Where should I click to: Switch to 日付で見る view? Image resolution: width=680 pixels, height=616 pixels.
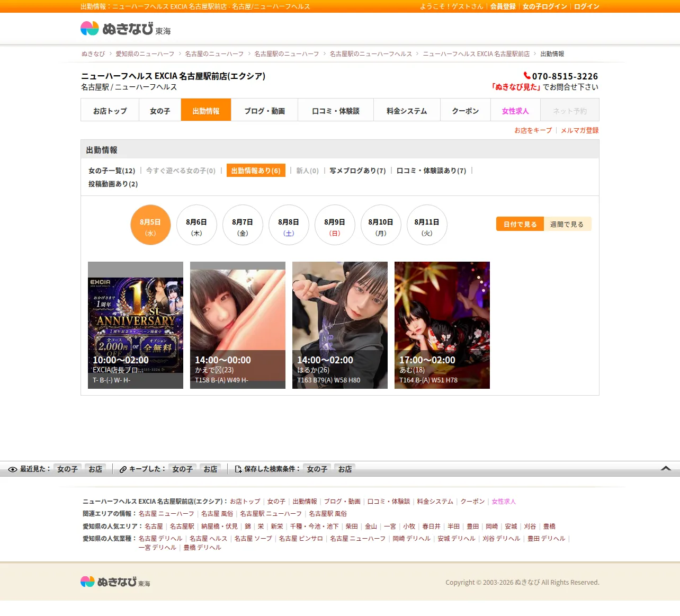pos(520,224)
